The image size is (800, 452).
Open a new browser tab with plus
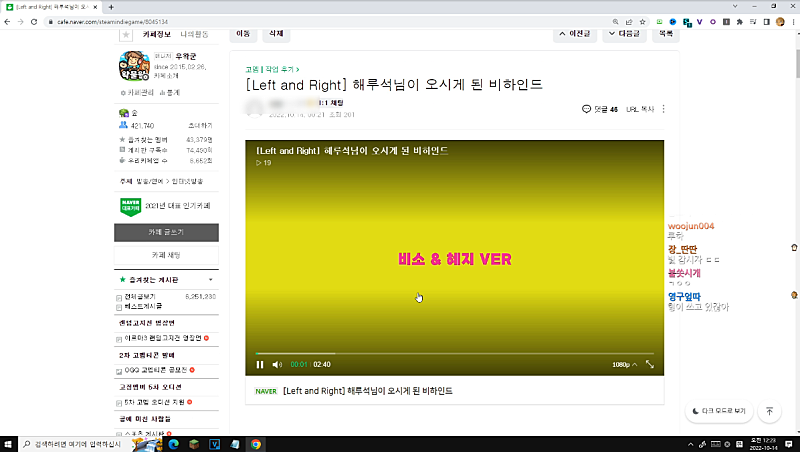point(111,7)
